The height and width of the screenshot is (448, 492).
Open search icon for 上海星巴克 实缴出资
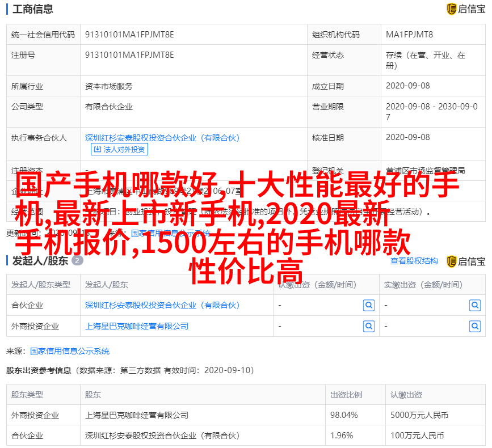tap(475, 326)
